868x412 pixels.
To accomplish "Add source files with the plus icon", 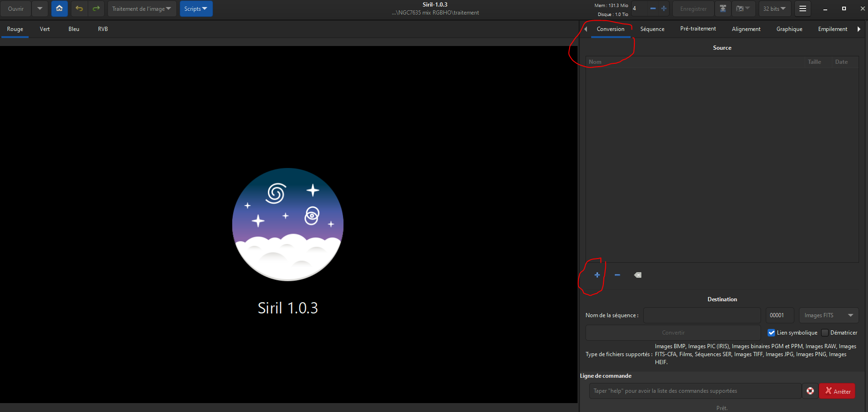I will coord(597,275).
